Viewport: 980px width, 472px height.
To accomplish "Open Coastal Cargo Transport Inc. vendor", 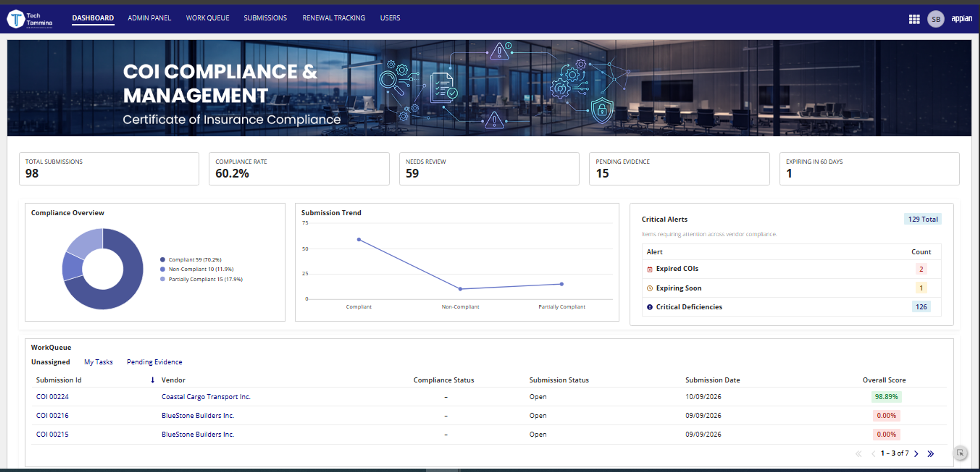I will pos(206,397).
